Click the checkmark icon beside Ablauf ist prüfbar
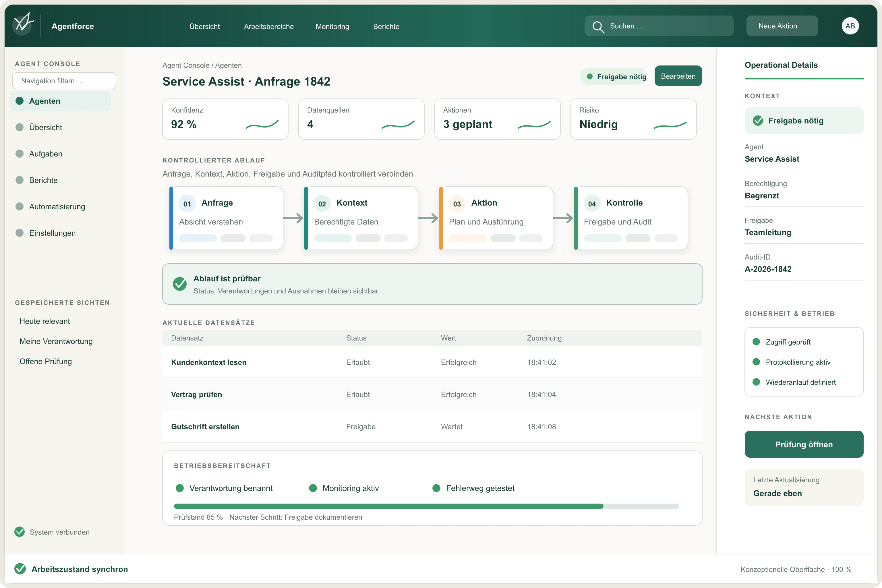The width and height of the screenshot is (882, 588). click(180, 284)
